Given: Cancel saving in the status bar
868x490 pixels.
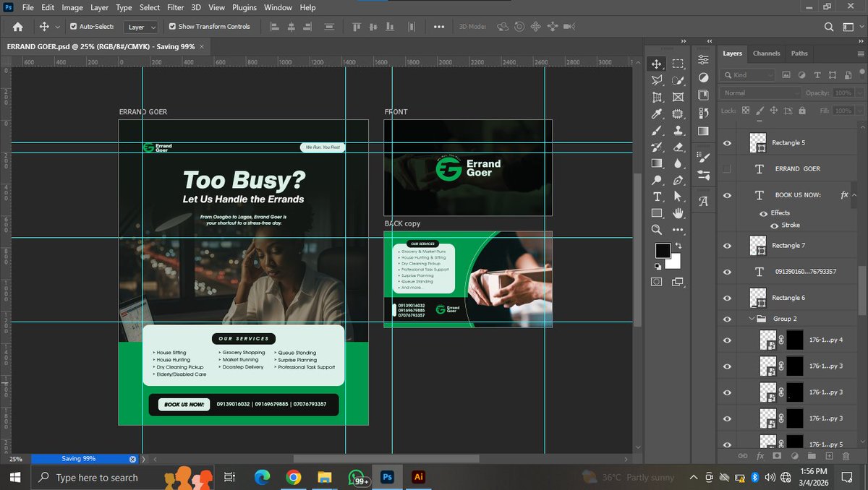Looking at the screenshot, I should coord(132,459).
